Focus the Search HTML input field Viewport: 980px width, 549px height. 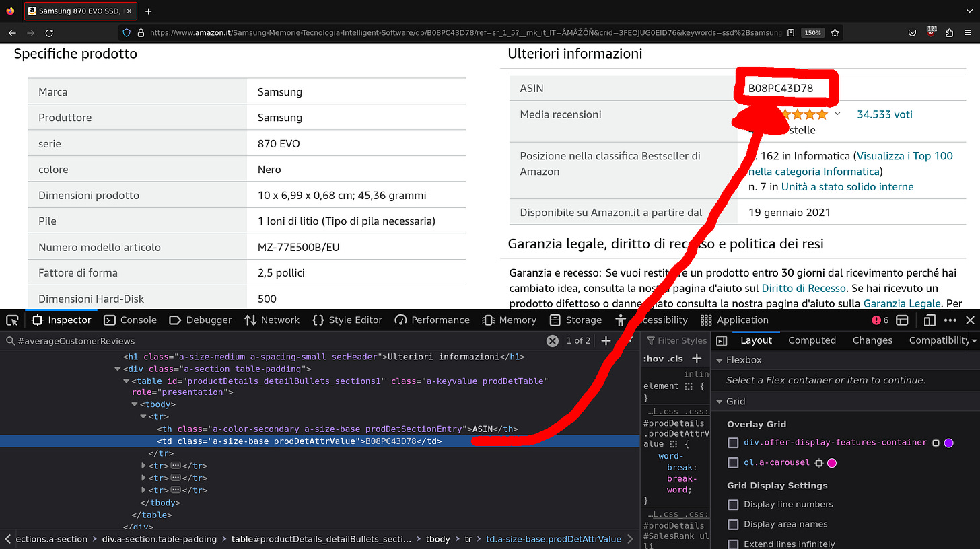pos(273,341)
